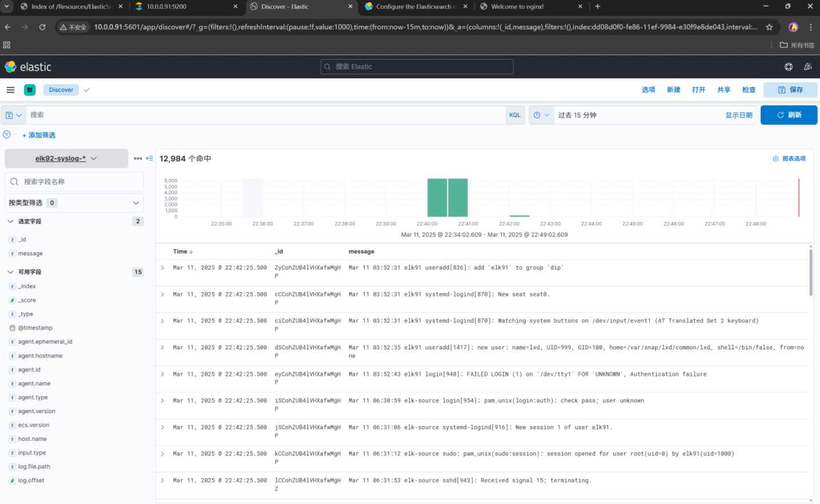Open the newsfeed icon in header
The image size is (820, 504).
tap(808, 67)
